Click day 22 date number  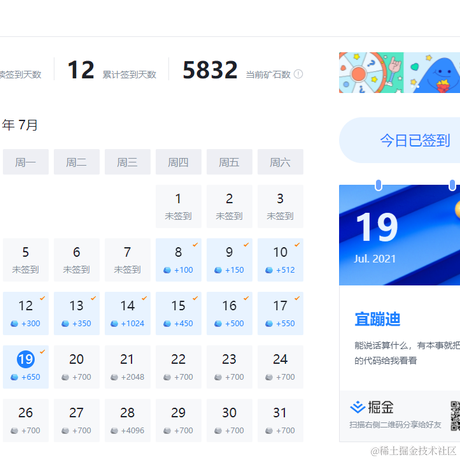click(178, 359)
